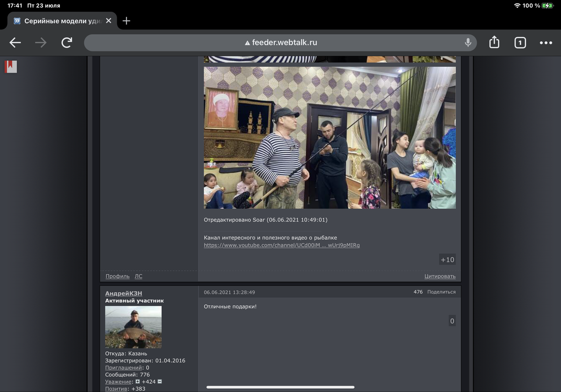Click the Канал интересного и полезного видео text

(270, 238)
